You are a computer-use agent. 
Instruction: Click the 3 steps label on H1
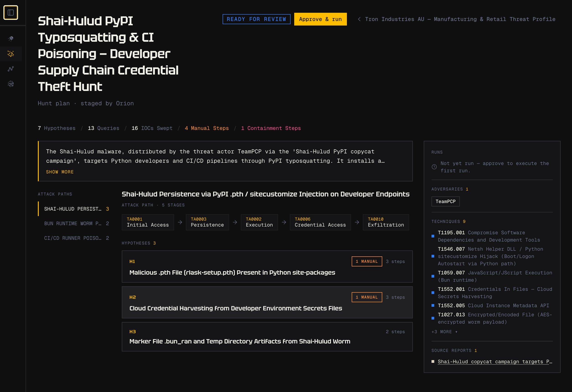coord(395,261)
